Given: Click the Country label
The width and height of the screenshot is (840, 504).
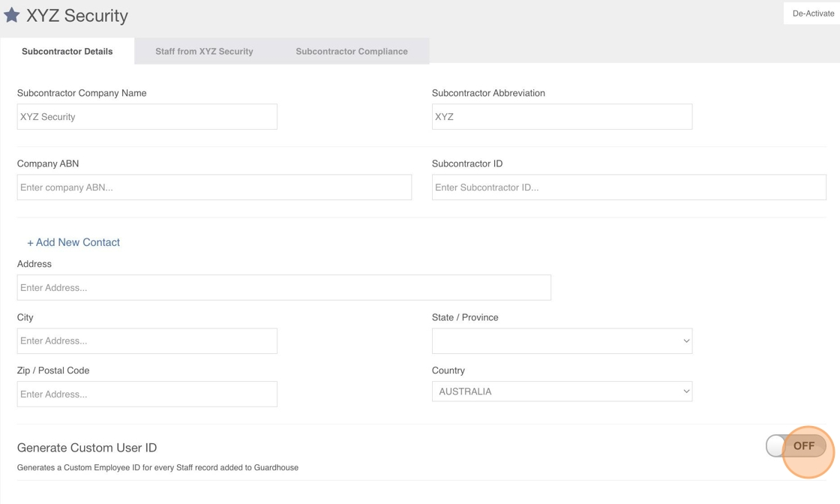Looking at the screenshot, I should 448,370.
